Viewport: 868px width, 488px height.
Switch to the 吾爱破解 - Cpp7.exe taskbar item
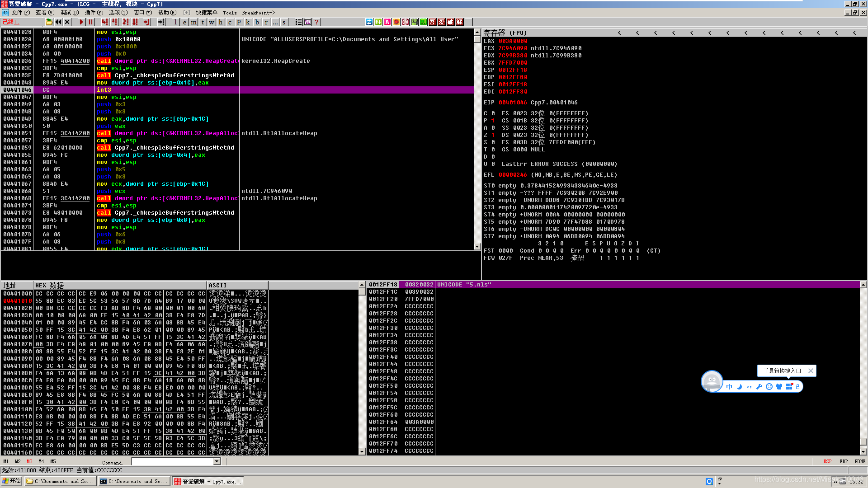pyautogui.click(x=208, y=481)
